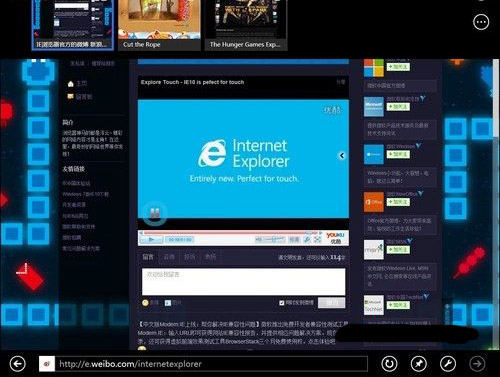Go back with the browser back arrow
Image resolution: width=500 pixels, height=377 pixels.
click(x=18, y=363)
